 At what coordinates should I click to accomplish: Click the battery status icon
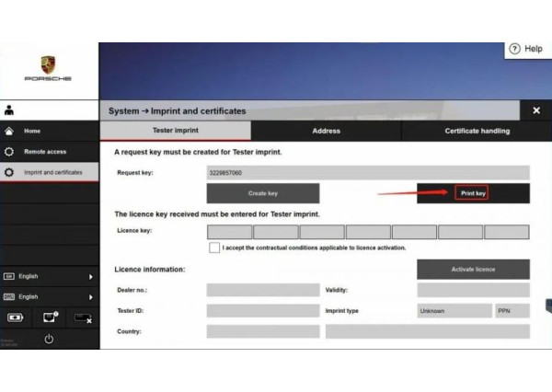[17, 317]
